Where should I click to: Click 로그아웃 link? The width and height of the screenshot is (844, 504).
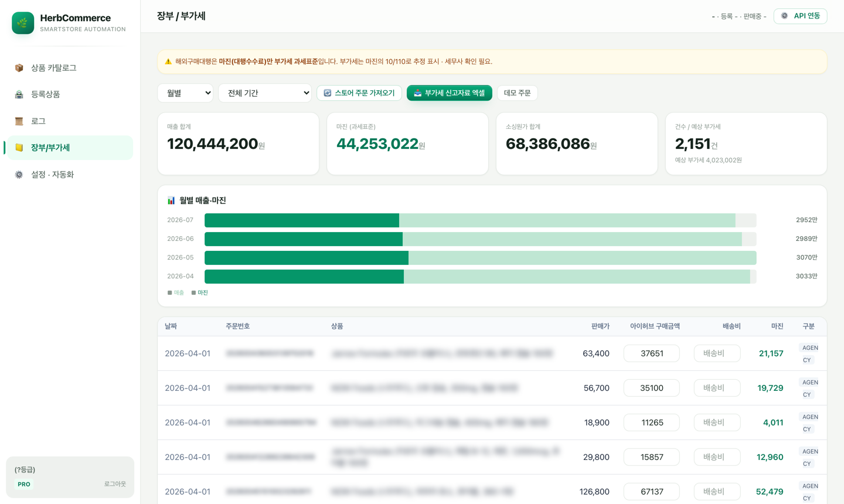[x=115, y=484]
